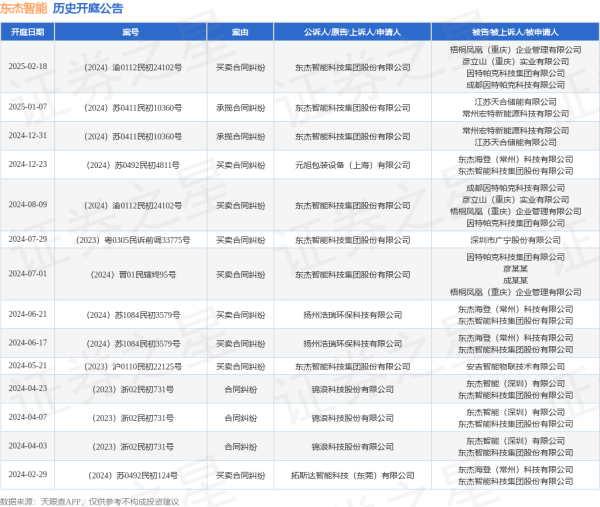Click the date cell 2024-08-09
The height and width of the screenshot is (507, 600).
point(28,205)
